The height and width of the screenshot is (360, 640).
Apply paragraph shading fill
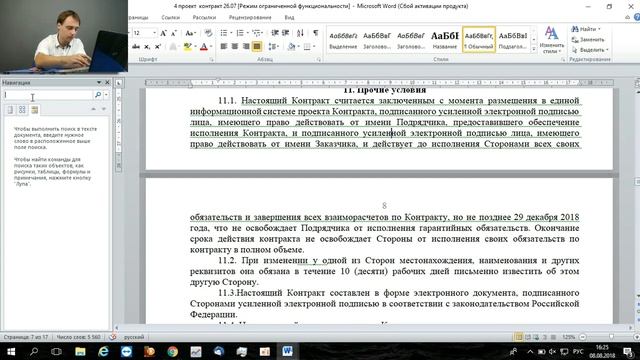coord(291,47)
